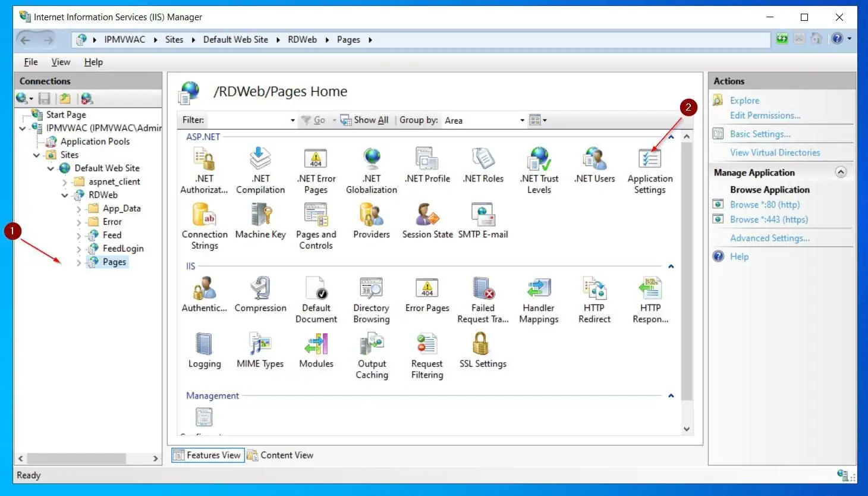868x496 pixels.
Task: Open the Authentication feature
Action: click(x=205, y=294)
